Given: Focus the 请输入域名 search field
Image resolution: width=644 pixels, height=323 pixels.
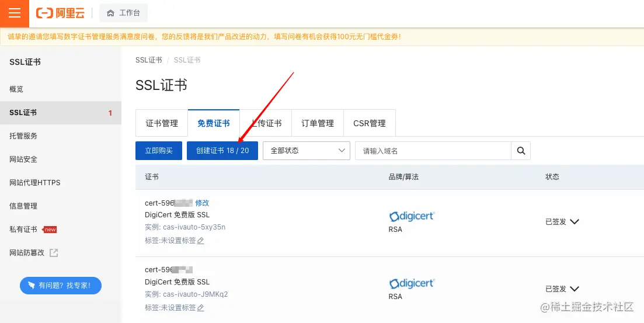Looking at the screenshot, I should 433,151.
